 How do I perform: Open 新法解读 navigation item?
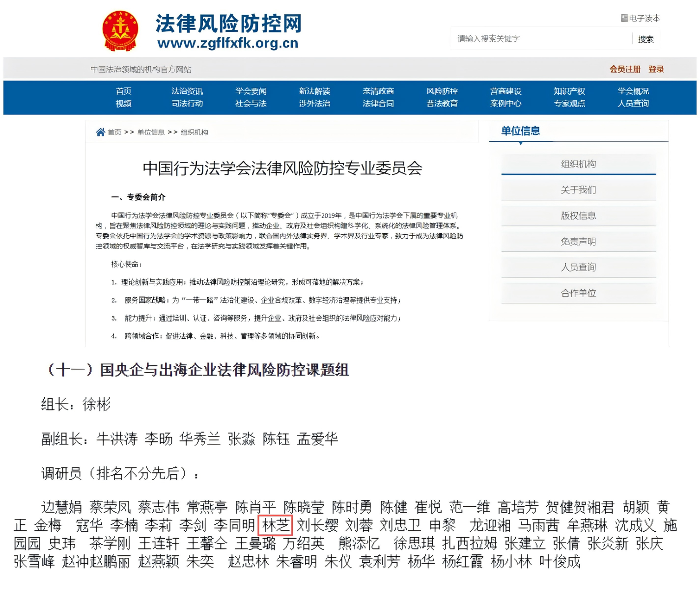315,91
